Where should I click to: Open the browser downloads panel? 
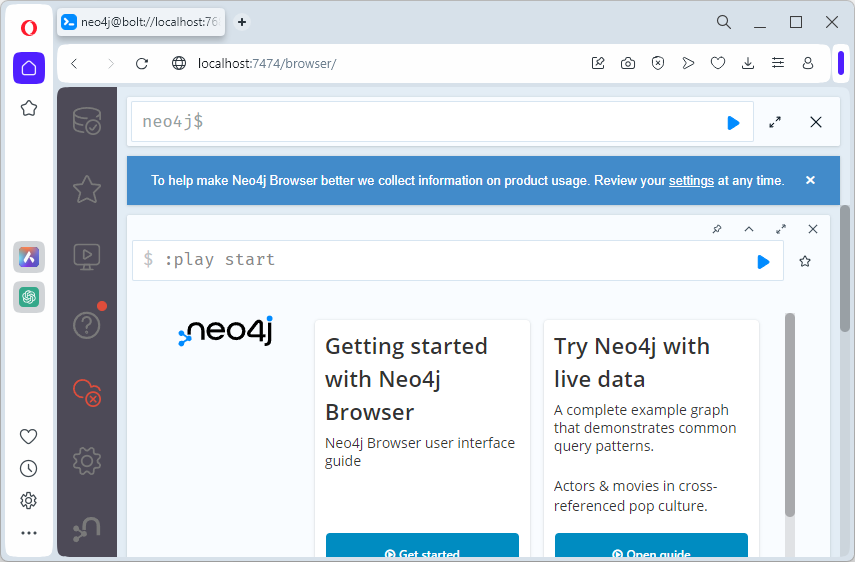[748, 63]
